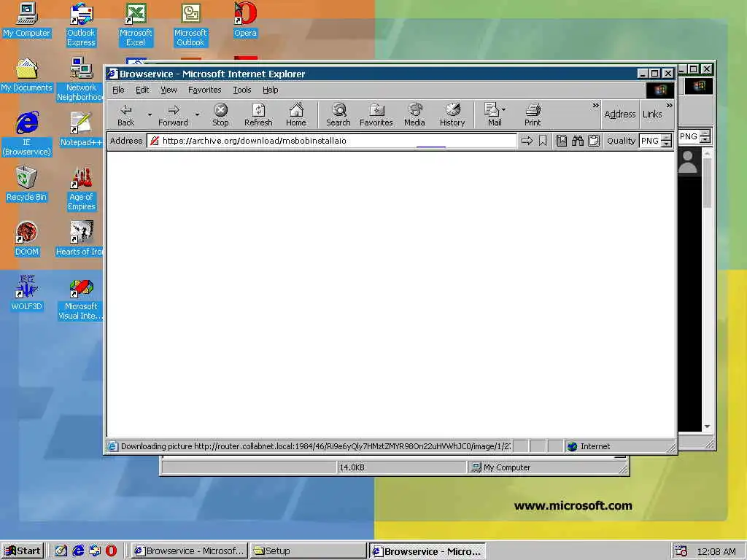Click the archive.org URL address field
The height and width of the screenshot is (560, 747).
332,141
